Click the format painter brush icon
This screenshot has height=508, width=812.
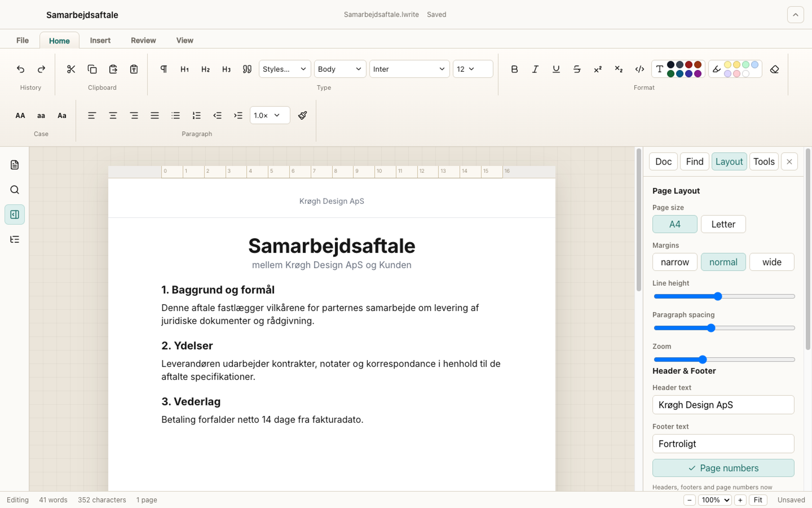[302, 116]
